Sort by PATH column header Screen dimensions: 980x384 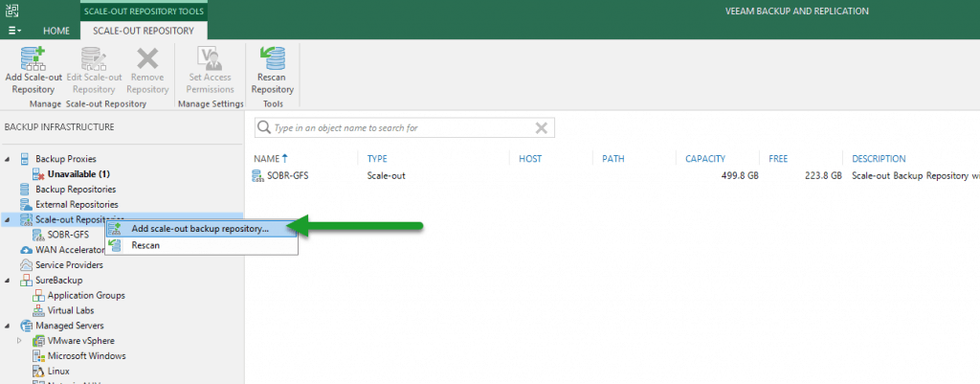[x=613, y=159]
